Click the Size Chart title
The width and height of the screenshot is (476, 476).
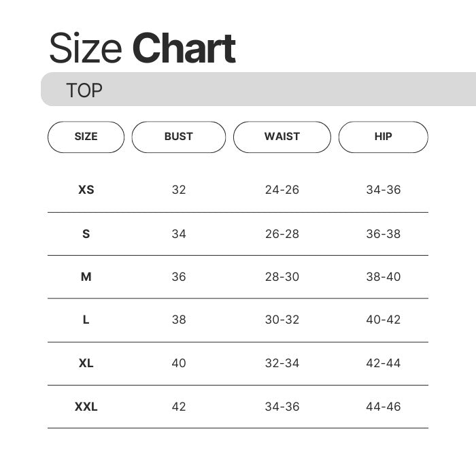142,48
